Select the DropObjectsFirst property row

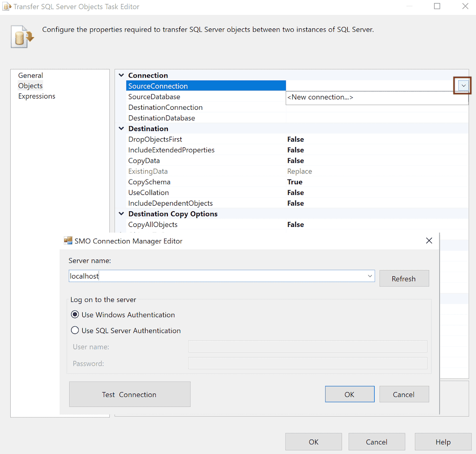(x=155, y=139)
